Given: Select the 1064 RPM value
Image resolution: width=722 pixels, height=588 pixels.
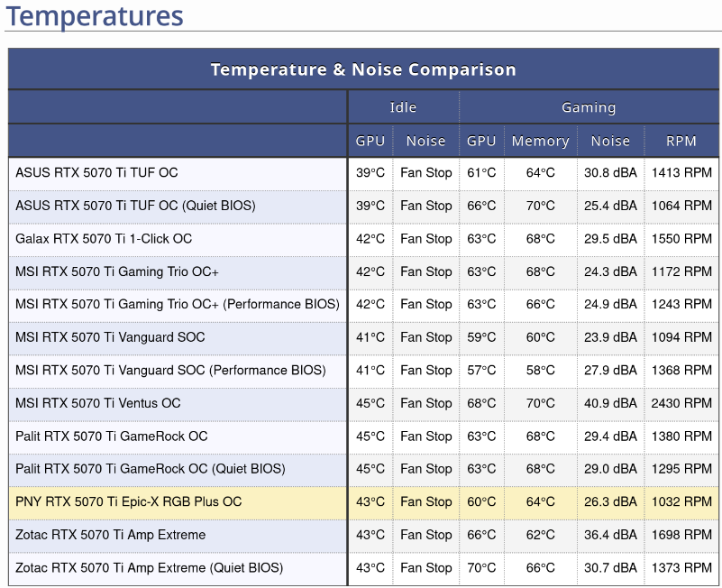Looking at the screenshot, I should [x=681, y=206].
